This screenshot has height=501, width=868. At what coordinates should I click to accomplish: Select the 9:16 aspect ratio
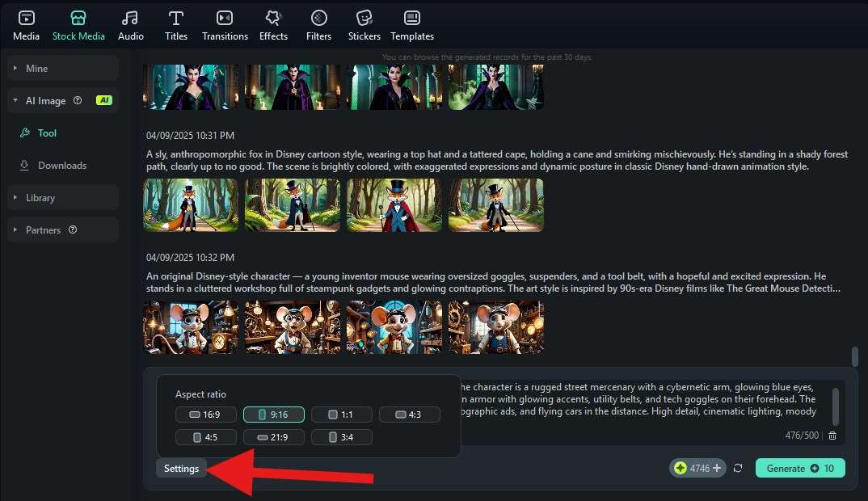(274, 415)
